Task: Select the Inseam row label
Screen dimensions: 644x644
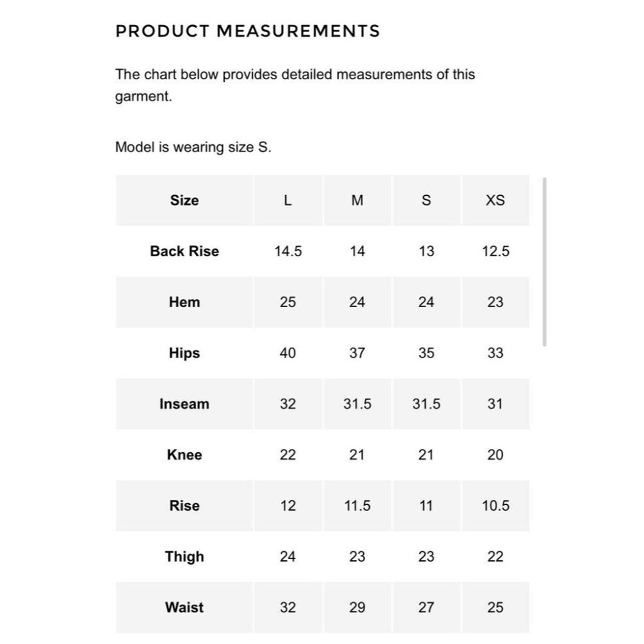Action: point(184,404)
